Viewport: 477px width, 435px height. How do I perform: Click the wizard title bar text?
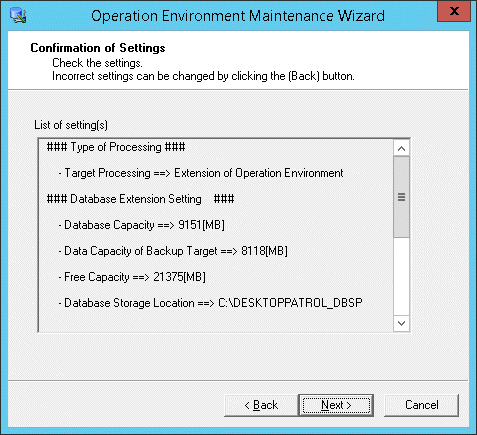(238, 16)
